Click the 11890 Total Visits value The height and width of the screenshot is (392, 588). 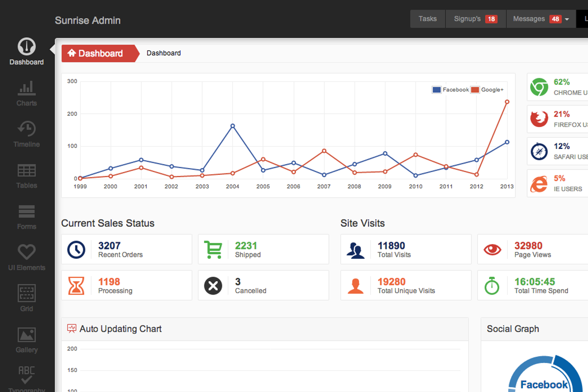coord(392,245)
